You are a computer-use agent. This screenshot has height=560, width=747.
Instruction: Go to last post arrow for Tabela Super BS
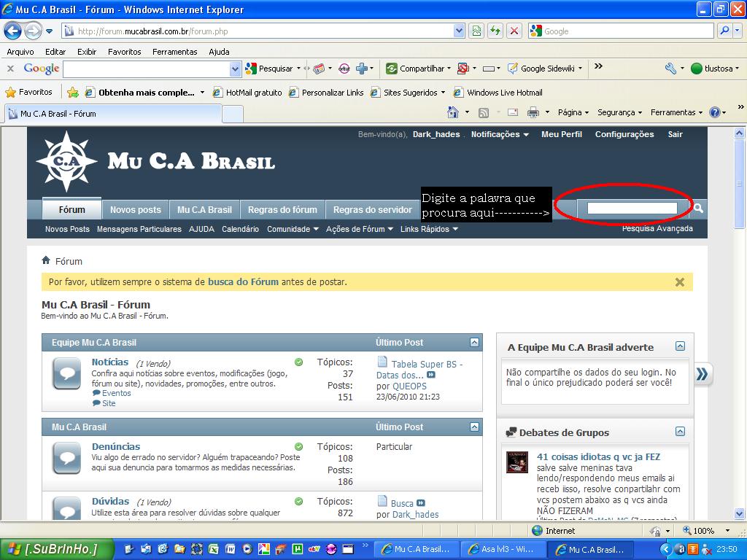pos(431,375)
